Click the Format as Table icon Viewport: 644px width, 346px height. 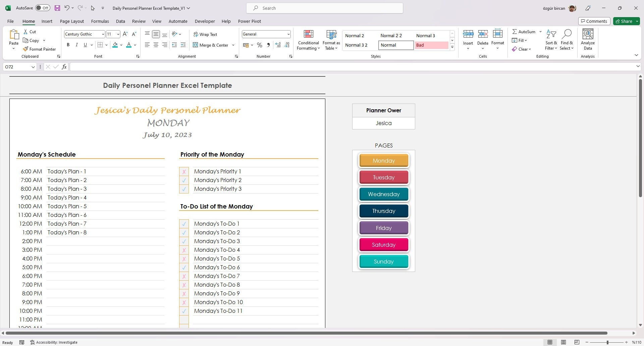point(331,39)
